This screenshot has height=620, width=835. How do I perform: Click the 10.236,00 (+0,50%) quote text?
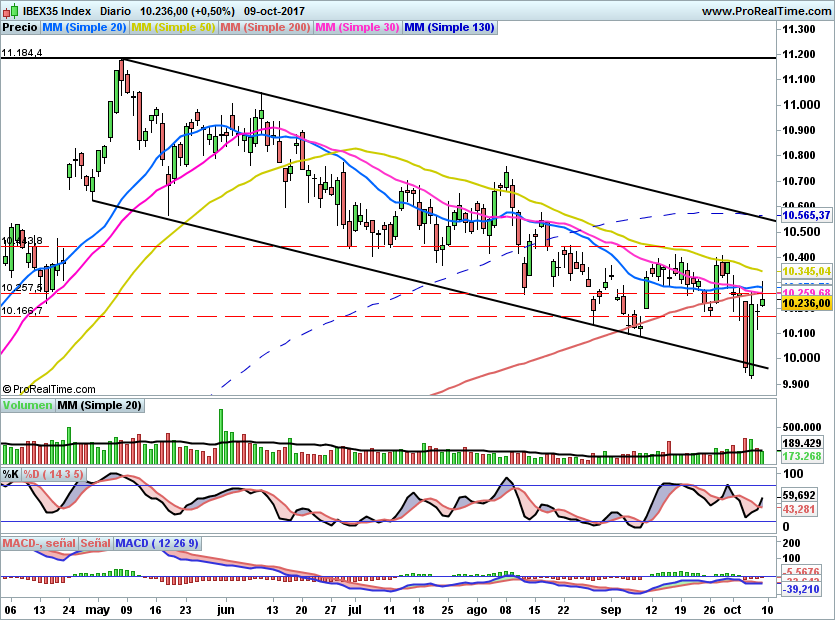pos(187,11)
